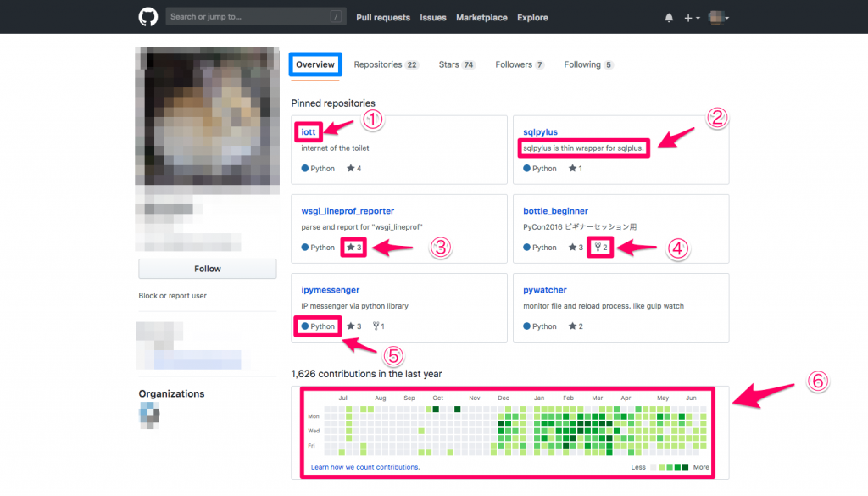This screenshot has width=868, height=496.
Task: Click the GitHub octocat logo
Action: pyautogui.click(x=148, y=17)
